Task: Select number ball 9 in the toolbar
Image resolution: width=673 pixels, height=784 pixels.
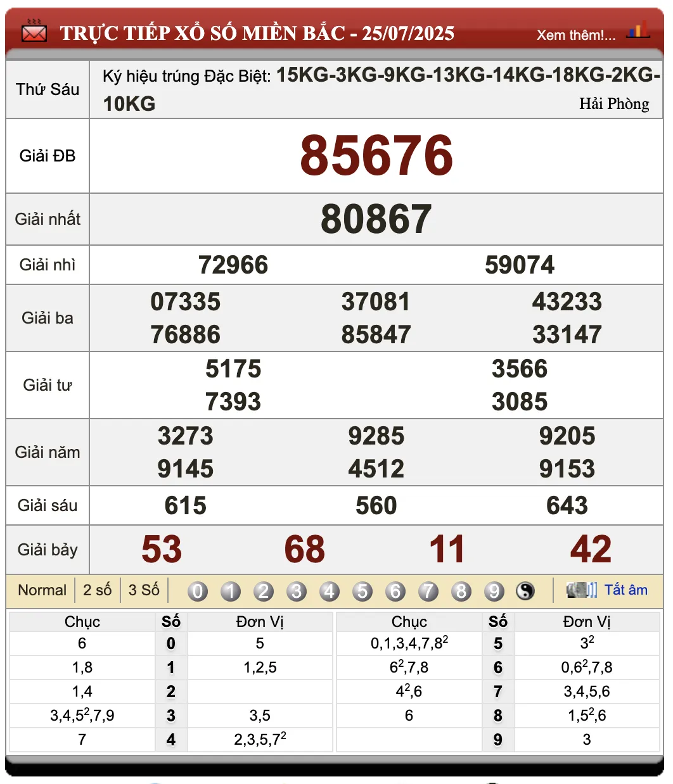Action: coord(494,591)
